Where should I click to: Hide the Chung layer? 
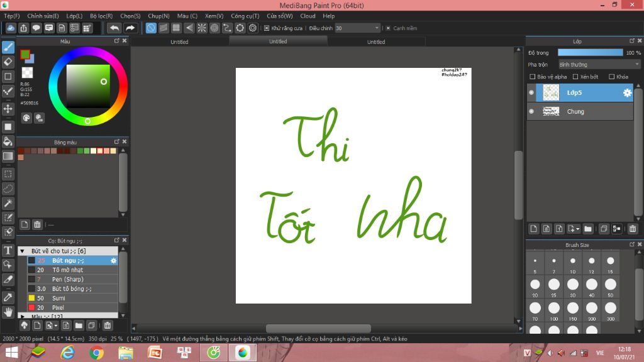click(531, 111)
